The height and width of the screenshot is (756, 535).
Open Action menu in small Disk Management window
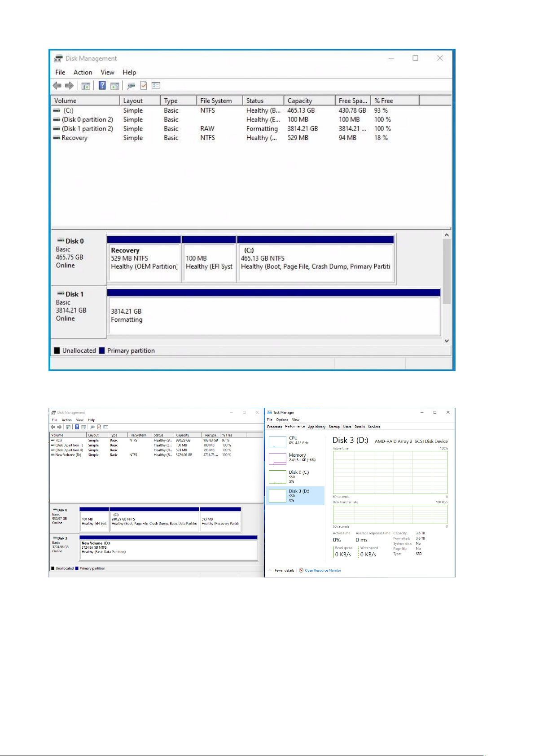[66, 420]
